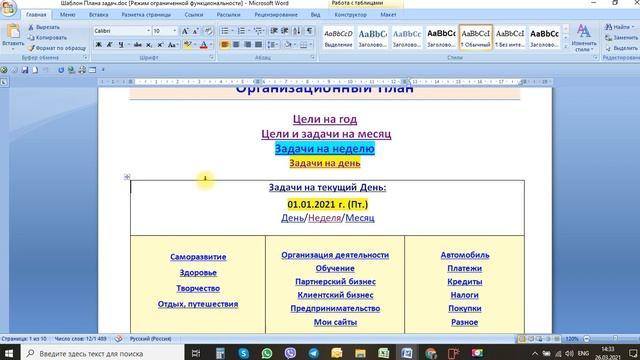
Task: Increase the paragraph indent
Action: pos(284,31)
